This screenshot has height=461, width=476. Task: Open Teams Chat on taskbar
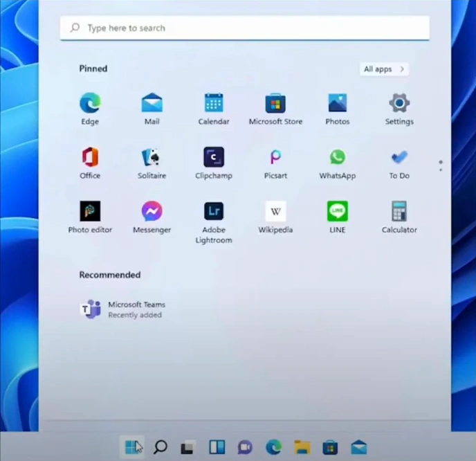point(245,447)
